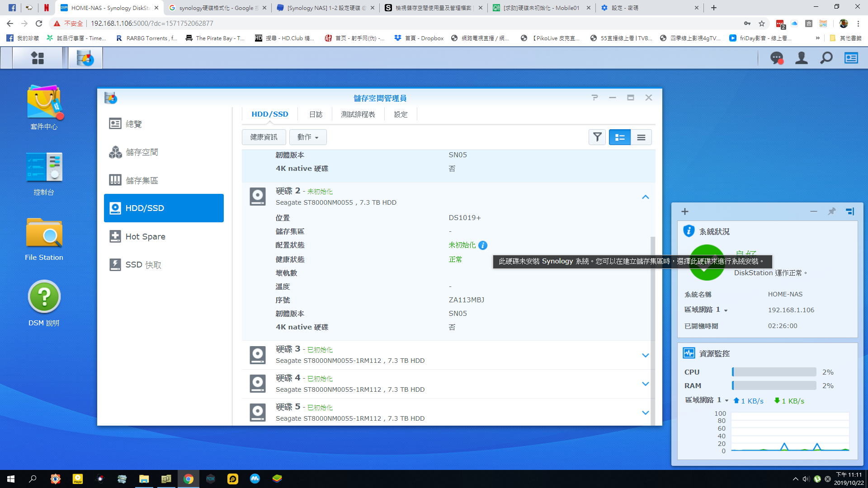
Task: Click the info icon beside 未初始化
Action: pyautogui.click(x=483, y=245)
